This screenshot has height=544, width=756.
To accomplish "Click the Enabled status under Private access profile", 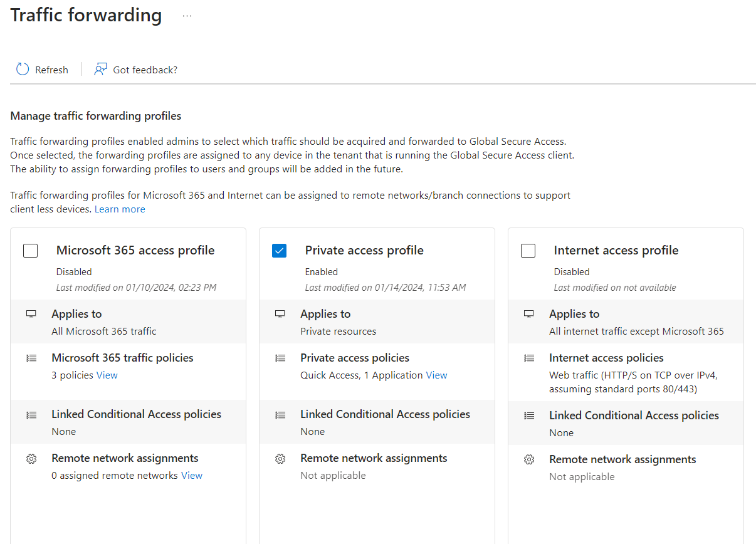I will 322,272.
